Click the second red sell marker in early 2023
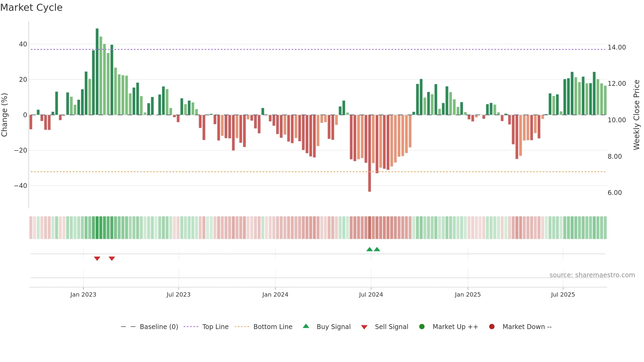644x362 pixels. pyautogui.click(x=112, y=258)
